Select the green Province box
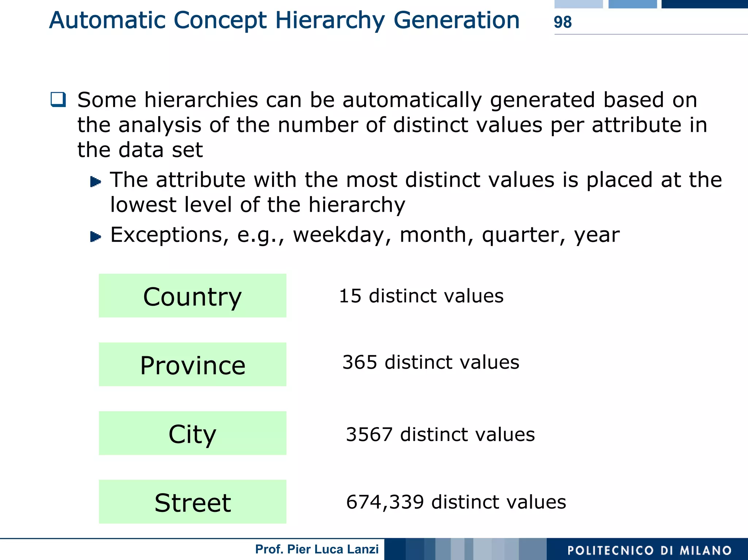748x560 pixels. point(192,364)
